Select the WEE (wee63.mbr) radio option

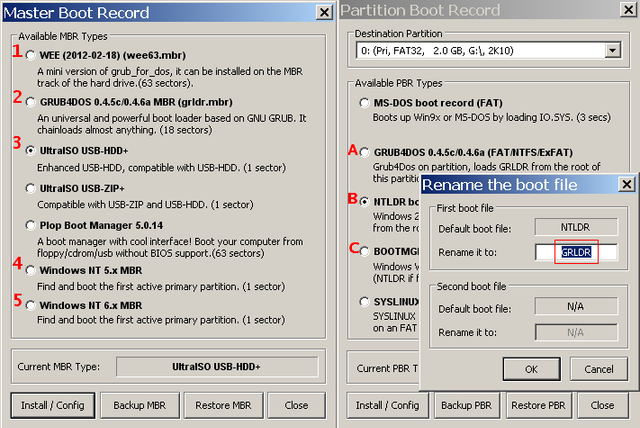tap(31, 55)
